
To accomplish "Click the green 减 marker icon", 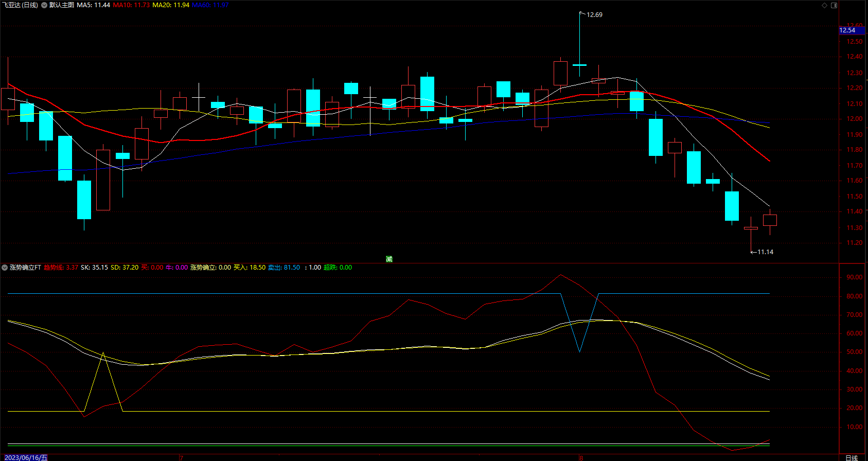I will click(x=389, y=259).
